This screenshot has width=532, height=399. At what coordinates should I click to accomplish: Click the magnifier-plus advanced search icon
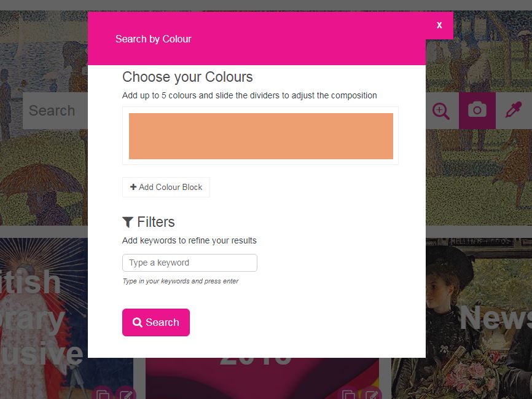coord(441,111)
